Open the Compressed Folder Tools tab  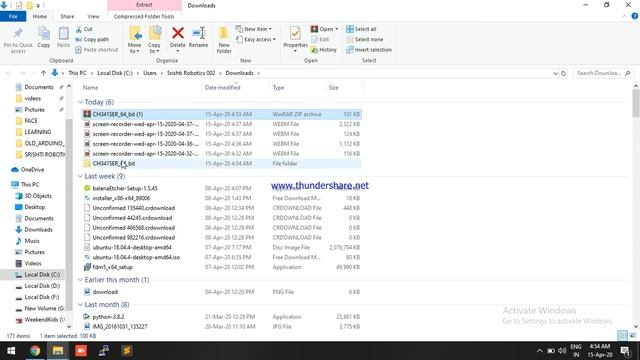coord(144,16)
